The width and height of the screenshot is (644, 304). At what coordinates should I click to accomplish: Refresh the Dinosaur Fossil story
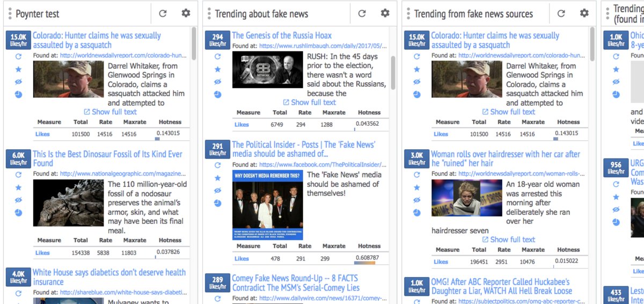coord(18,175)
